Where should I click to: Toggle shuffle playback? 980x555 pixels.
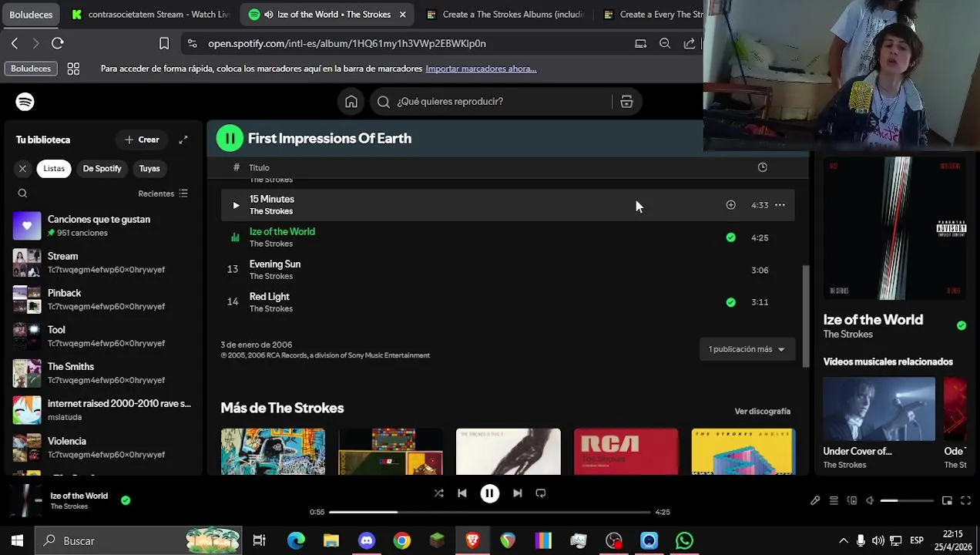click(x=438, y=493)
